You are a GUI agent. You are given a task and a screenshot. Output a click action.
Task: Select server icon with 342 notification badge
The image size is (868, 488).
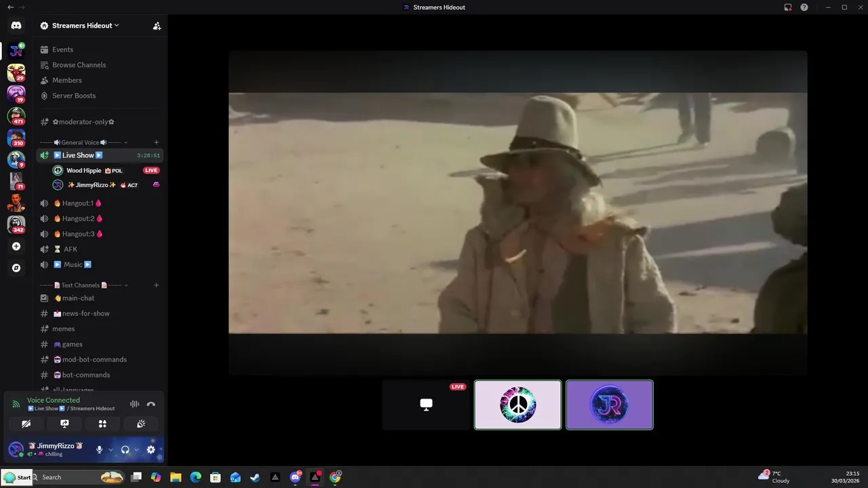tap(16, 224)
